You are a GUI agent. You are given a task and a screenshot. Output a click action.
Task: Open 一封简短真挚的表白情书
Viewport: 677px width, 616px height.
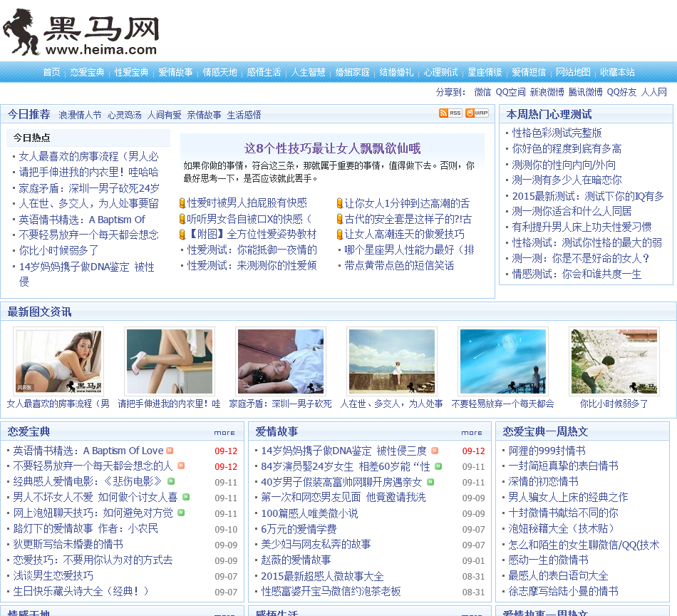tap(563, 466)
